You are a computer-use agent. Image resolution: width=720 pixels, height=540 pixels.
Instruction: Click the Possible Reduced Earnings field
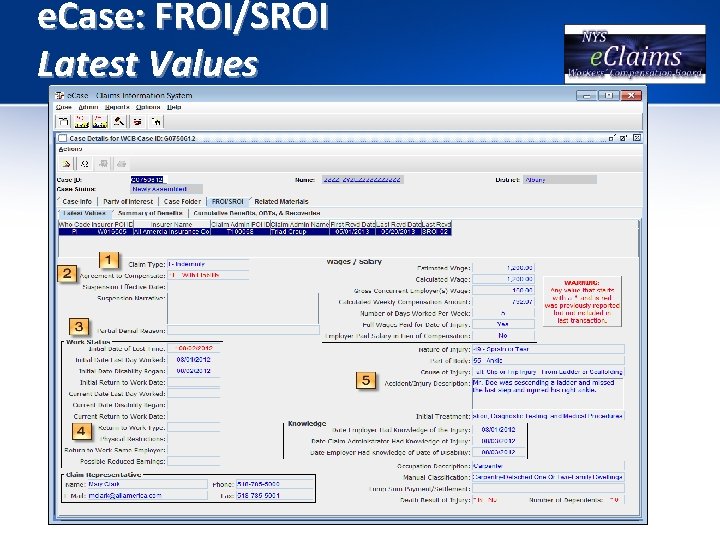point(194,461)
